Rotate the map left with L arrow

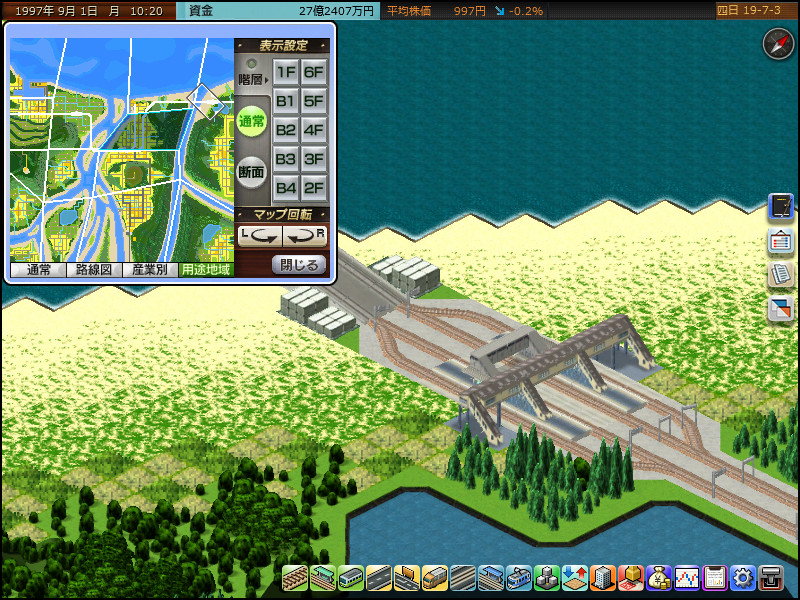pos(260,236)
